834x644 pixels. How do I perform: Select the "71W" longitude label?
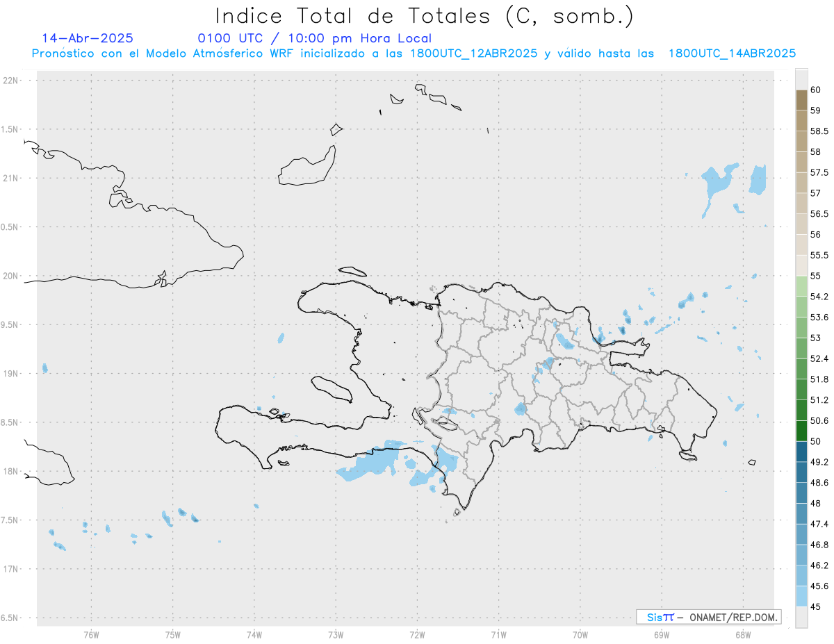pos(498,635)
